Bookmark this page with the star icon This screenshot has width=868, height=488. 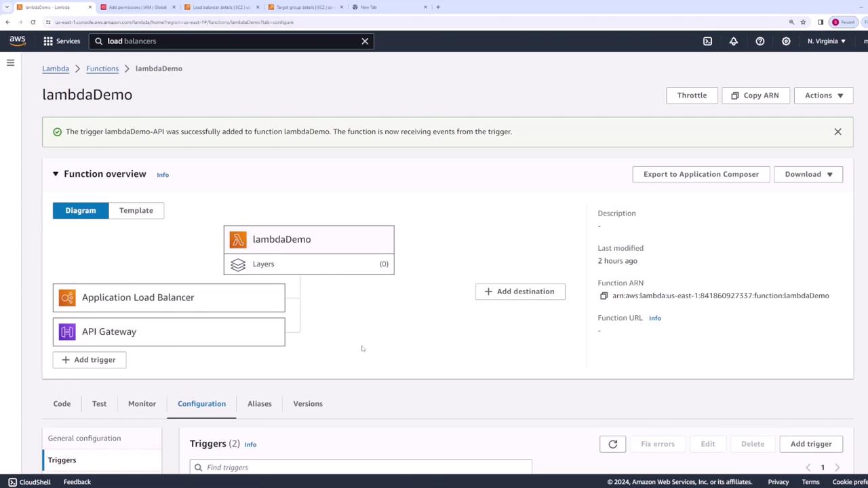[803, 22]
